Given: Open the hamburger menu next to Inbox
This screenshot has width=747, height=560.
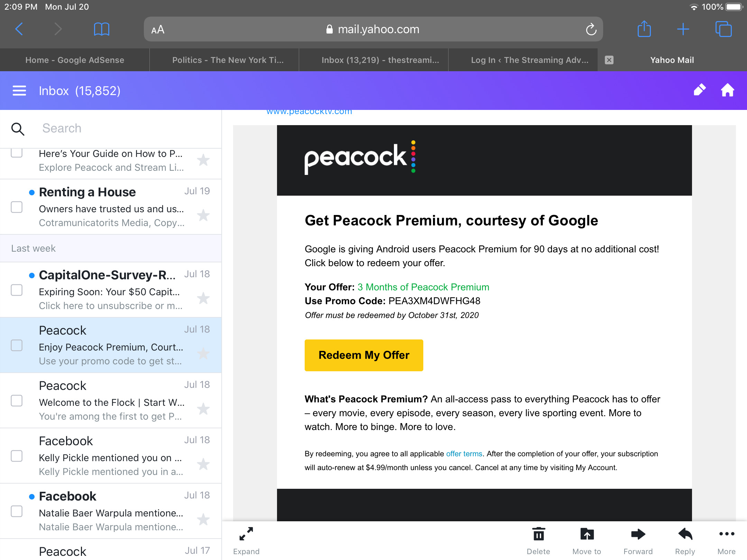Looking at the screenshot, I should tap(19, 91).
